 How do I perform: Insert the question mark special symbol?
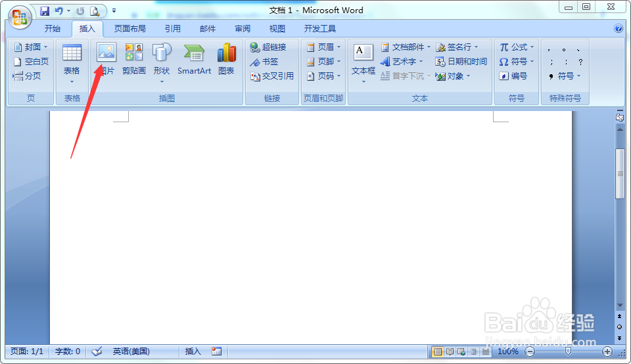[580, 62]
